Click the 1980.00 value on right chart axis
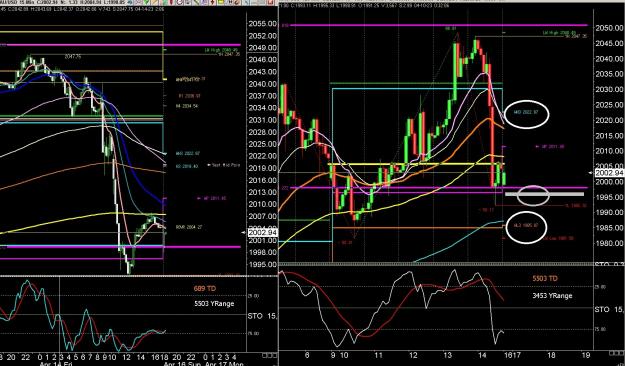The image size is (625, 366). click(610, 243)
